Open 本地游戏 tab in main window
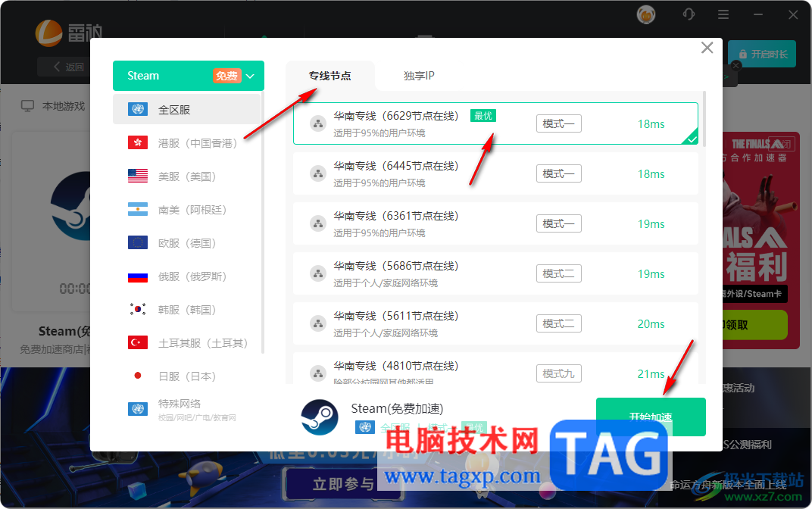Image resolution: width=812 pixels, height=509 pixels. point(53,105)
